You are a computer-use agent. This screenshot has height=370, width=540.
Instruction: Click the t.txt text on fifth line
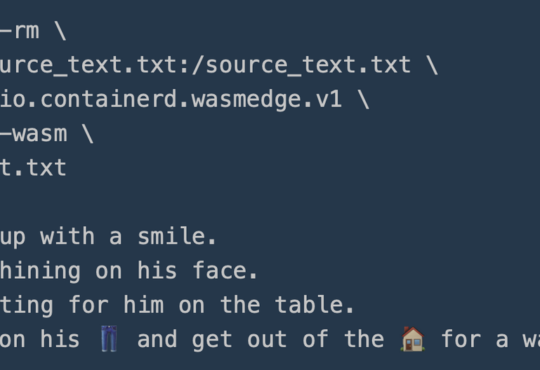point(33,168)
